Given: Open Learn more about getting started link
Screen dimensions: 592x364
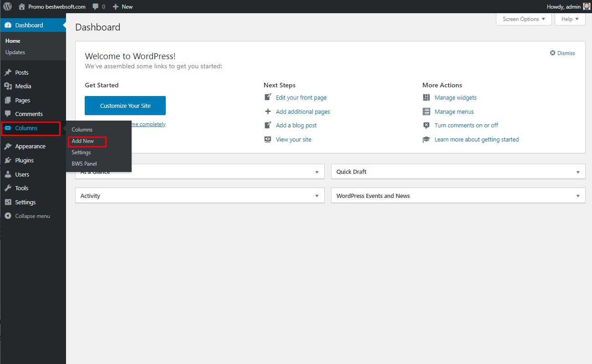Looking at the screenshot, I should coord(477,139).
